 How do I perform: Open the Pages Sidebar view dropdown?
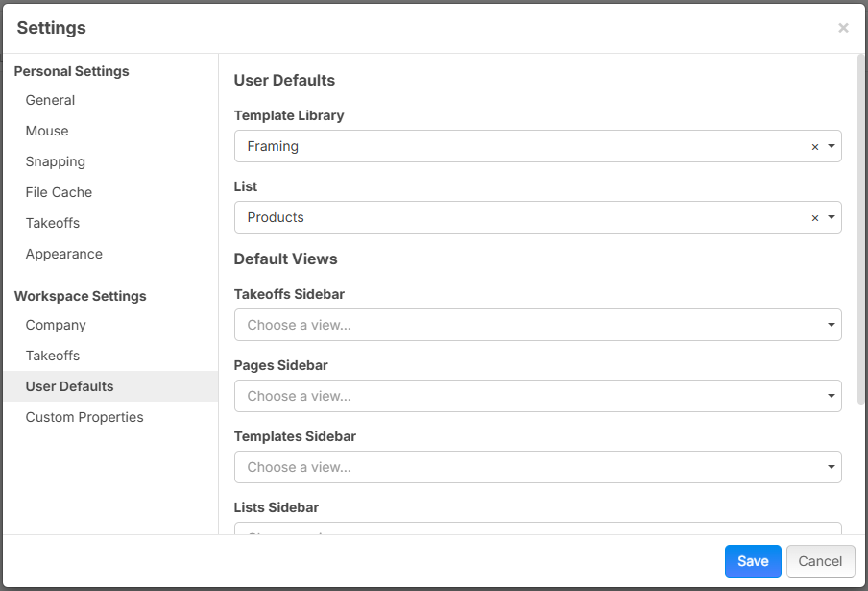(538, 396)
